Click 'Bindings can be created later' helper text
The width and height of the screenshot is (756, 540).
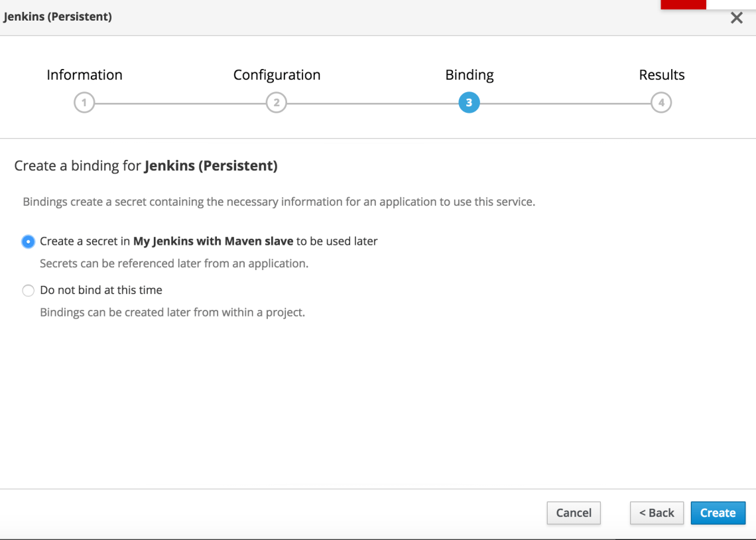click(x=172, y=312)
